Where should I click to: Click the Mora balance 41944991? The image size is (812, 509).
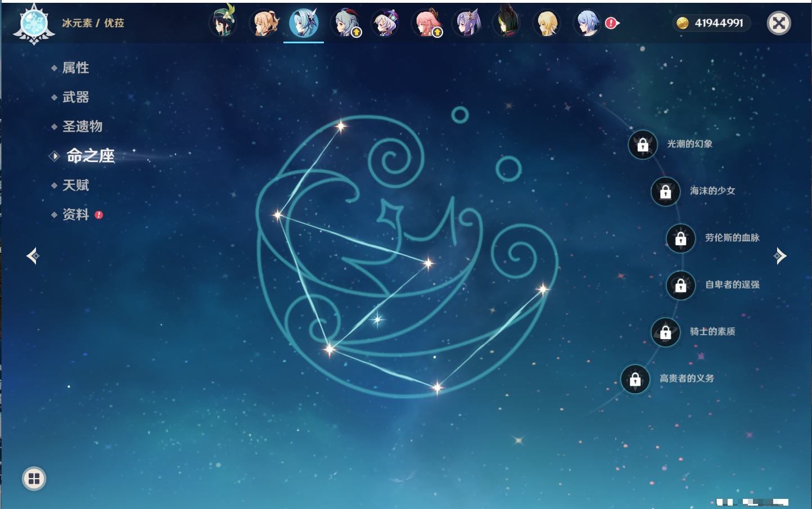pyautogui.click(x=719, y=23)
